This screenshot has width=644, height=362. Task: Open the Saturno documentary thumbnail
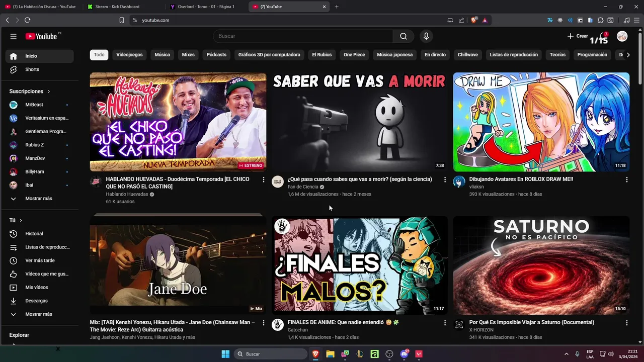tap(541, 265)
